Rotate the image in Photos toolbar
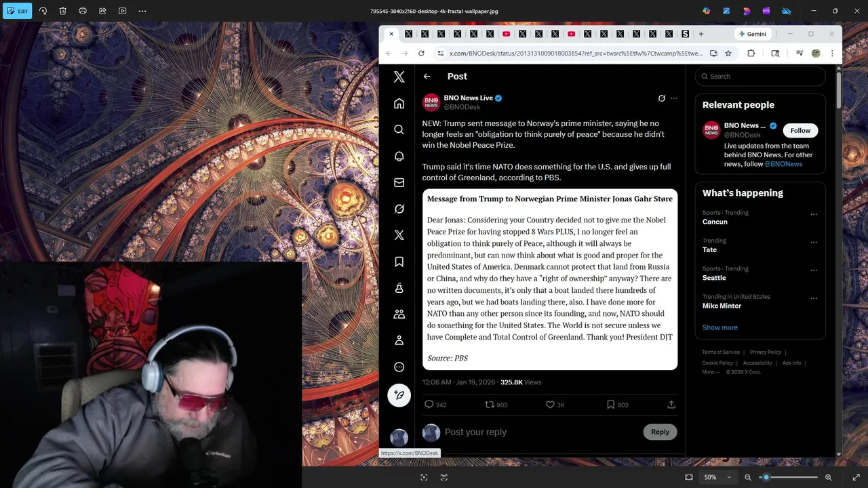868x488 pixels. (43, 11)
